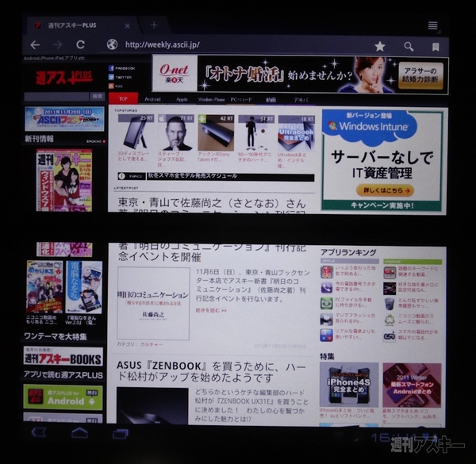
Task: Select the TOP navigation tab
Action: [x=123, y=99]
